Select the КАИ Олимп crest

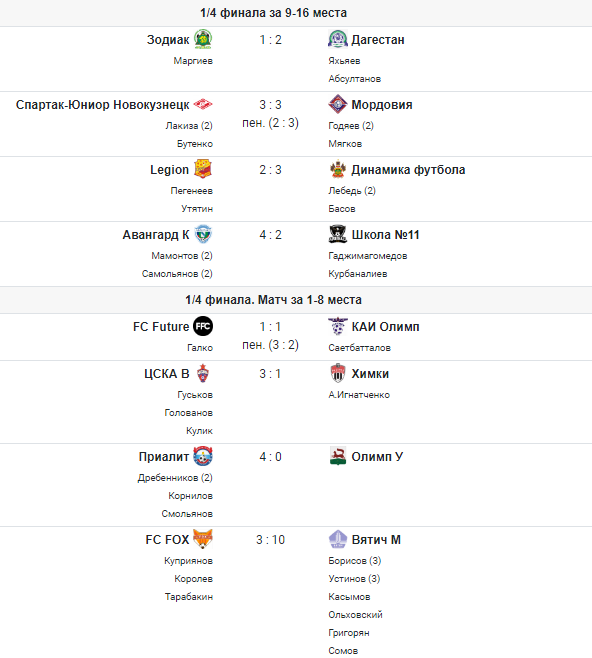click(x=338, y=326)
